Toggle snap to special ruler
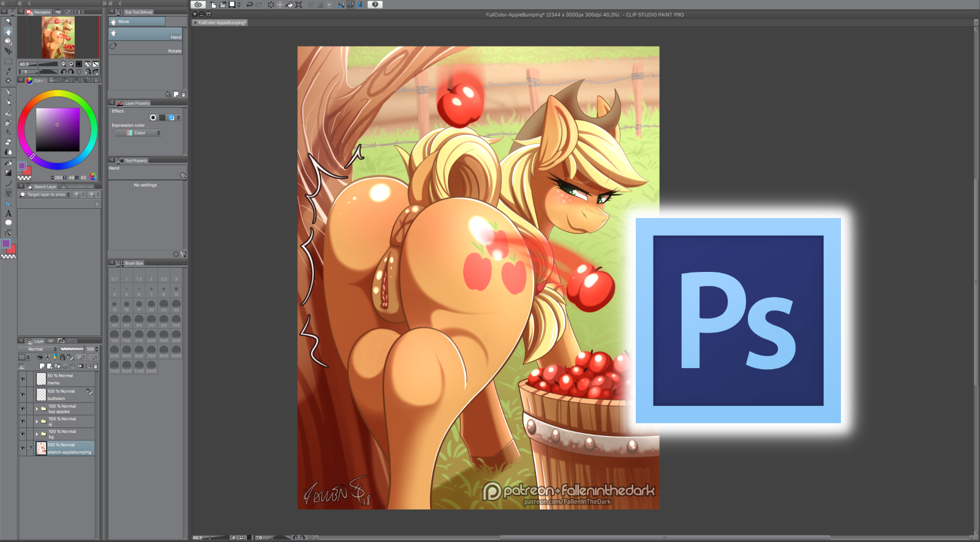The width and height of the screenshot is (980, 542). coord(350,4)
